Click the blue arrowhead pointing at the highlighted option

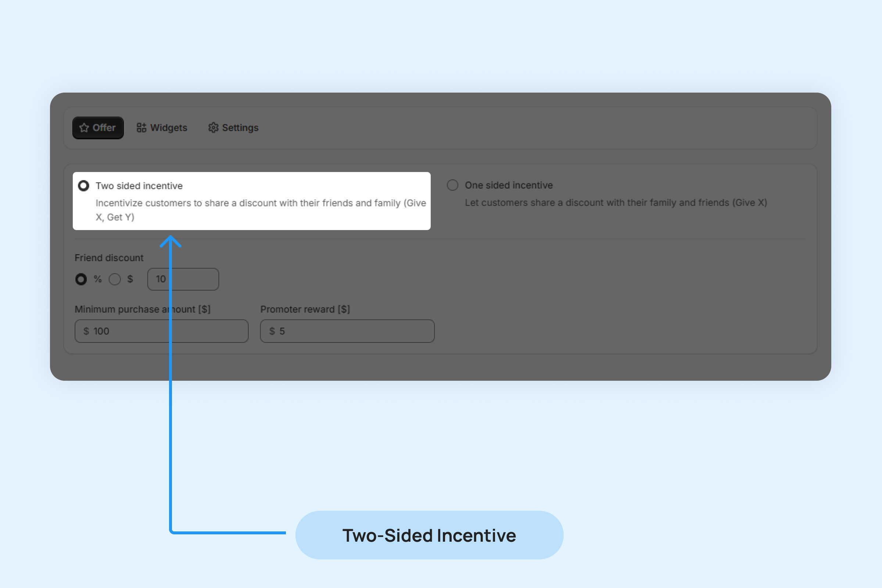tap(171, 241)
